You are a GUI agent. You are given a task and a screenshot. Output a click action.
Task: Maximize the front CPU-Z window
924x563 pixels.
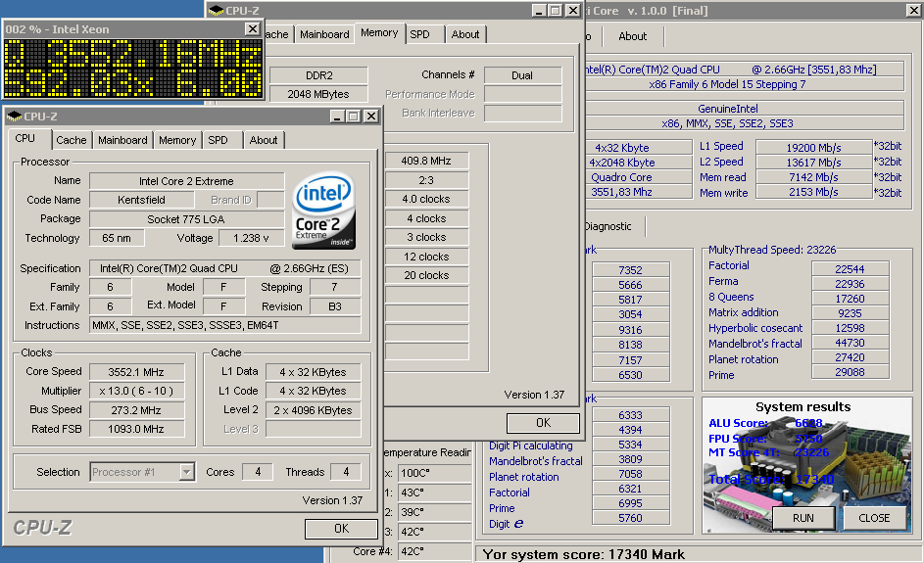354,116
